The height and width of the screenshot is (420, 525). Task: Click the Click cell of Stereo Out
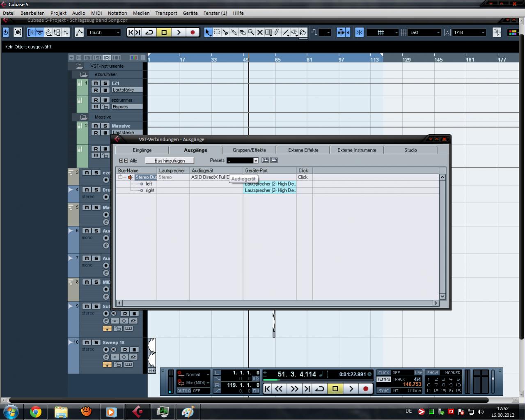click(304, 177)
